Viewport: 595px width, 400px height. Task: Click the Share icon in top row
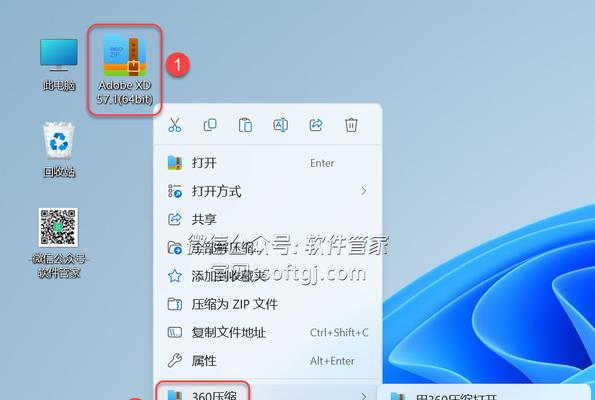click(x=316, y=124)
